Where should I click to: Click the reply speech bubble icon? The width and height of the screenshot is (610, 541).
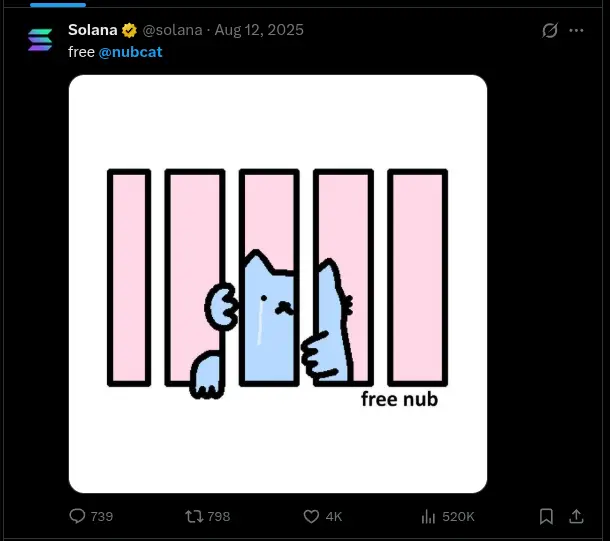77,516
